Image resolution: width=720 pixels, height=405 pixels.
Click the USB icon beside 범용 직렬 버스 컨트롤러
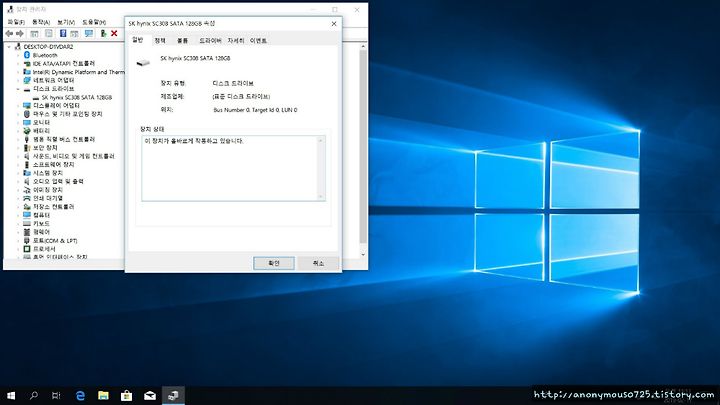point(27,139)
